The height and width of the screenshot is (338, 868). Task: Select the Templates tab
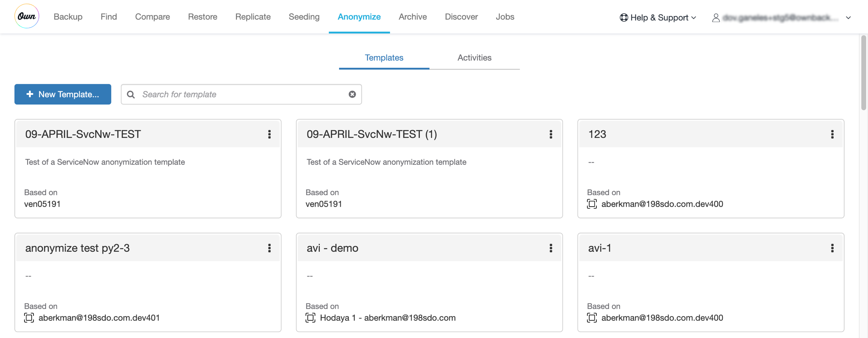tap(384, 58)
